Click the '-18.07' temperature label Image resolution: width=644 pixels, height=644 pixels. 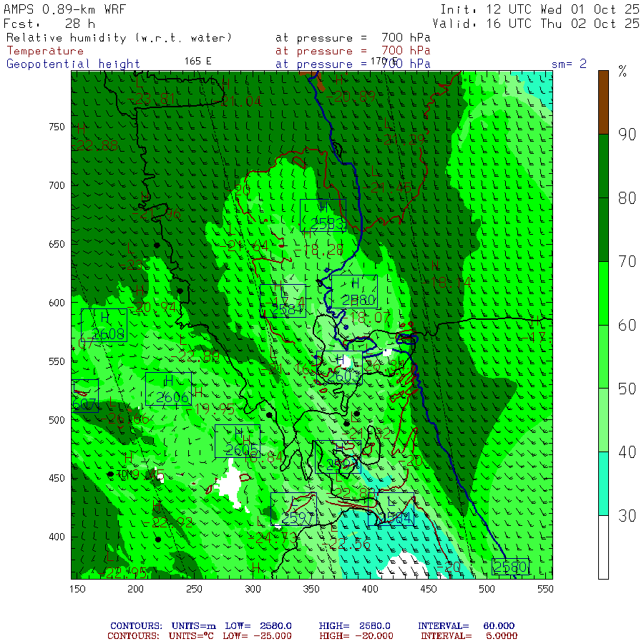(x=366, y=317)
